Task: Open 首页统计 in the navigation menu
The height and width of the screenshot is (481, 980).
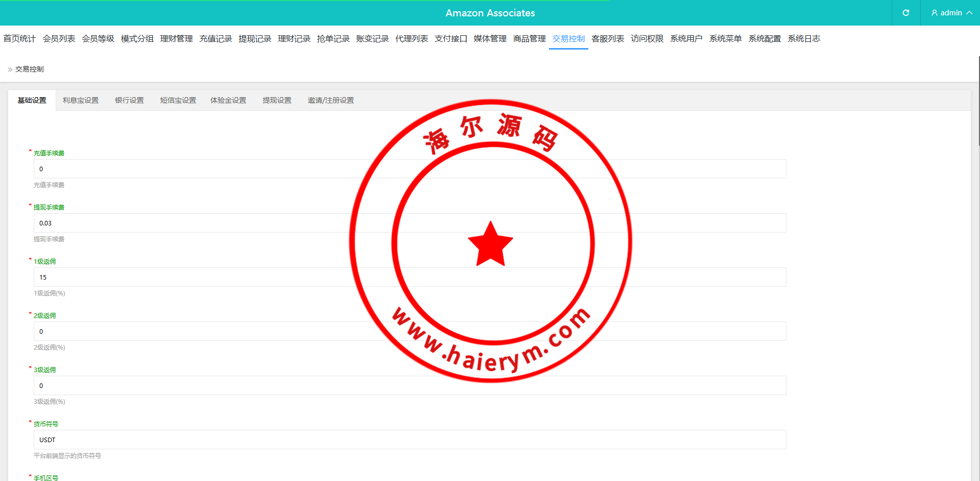Action: coord(19,39)
